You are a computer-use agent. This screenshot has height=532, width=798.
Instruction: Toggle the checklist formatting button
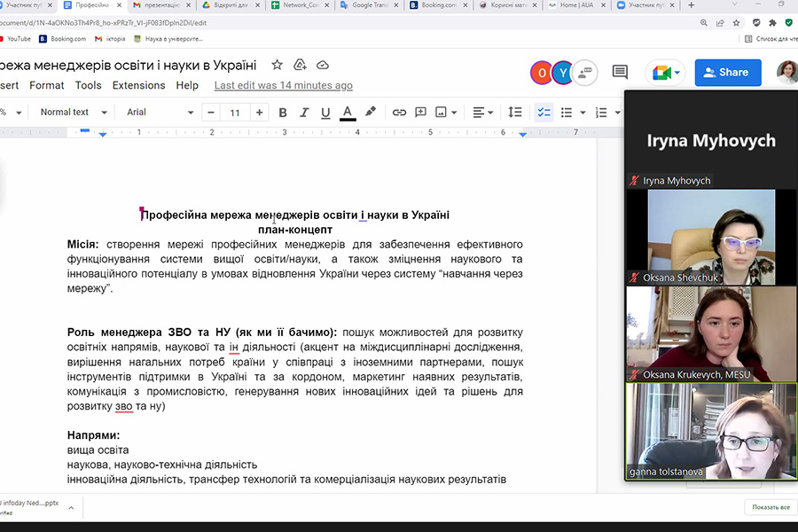544,113
